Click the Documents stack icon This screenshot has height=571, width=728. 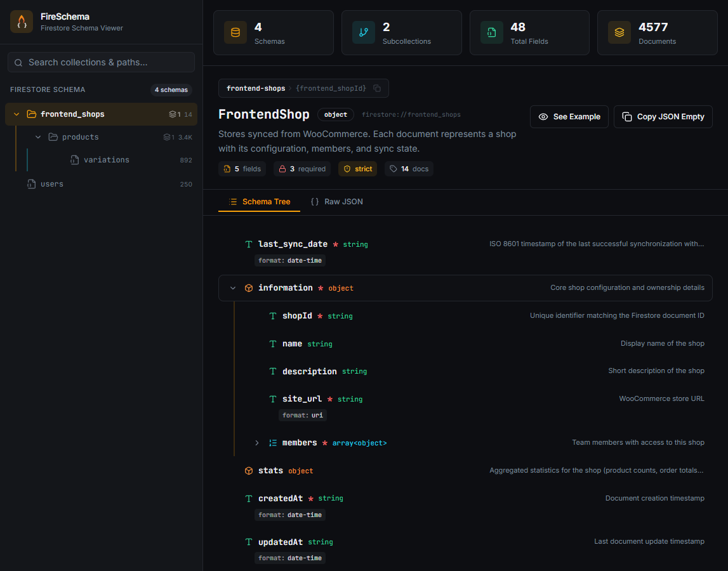pyautogui.click(x=618, y=32)
